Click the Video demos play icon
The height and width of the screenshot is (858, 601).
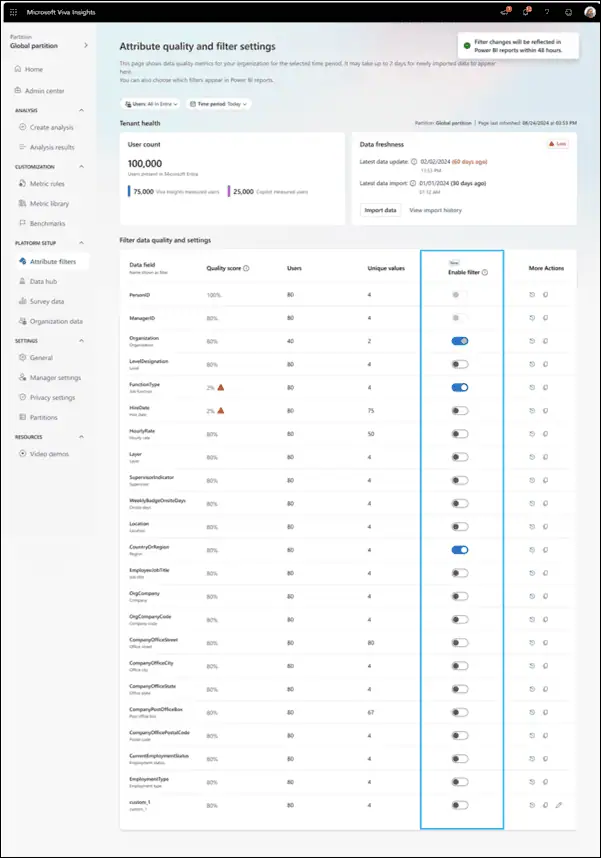point(22,454)
